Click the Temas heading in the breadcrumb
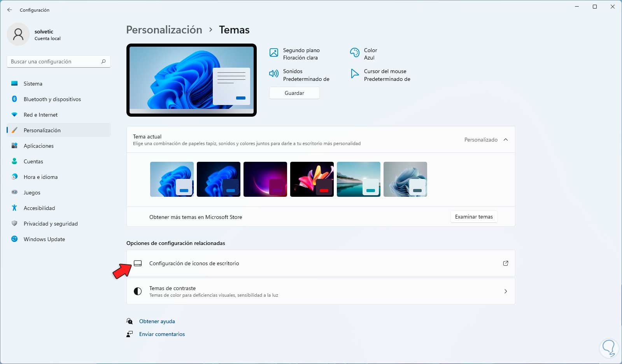 coord(234,30)
